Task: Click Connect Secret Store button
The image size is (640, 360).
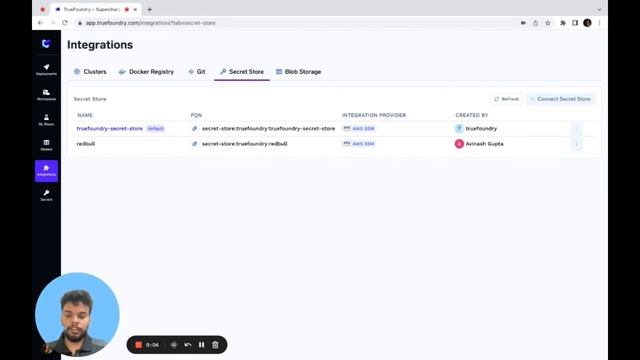Action: coord(560,99)
